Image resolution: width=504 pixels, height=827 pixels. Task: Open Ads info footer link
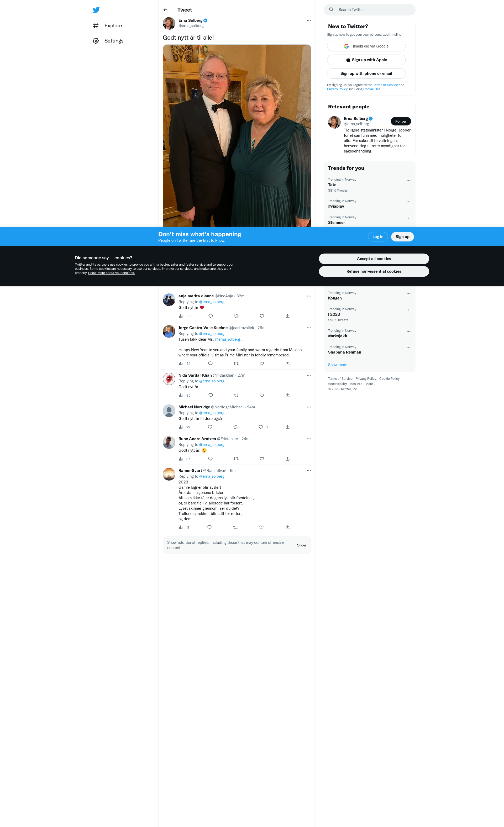point(356,384)
